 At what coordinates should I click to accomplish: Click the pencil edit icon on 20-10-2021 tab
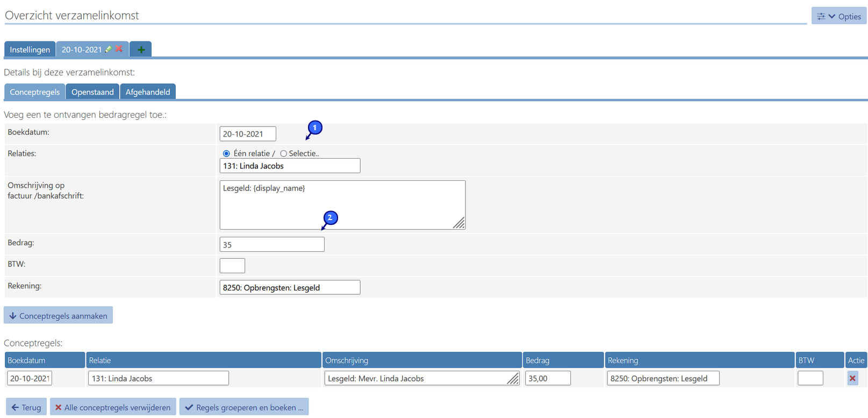[109, 49]
